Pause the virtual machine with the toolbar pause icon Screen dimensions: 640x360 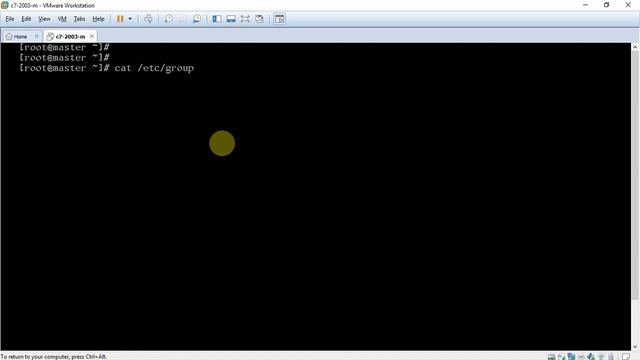click(120, 19)
